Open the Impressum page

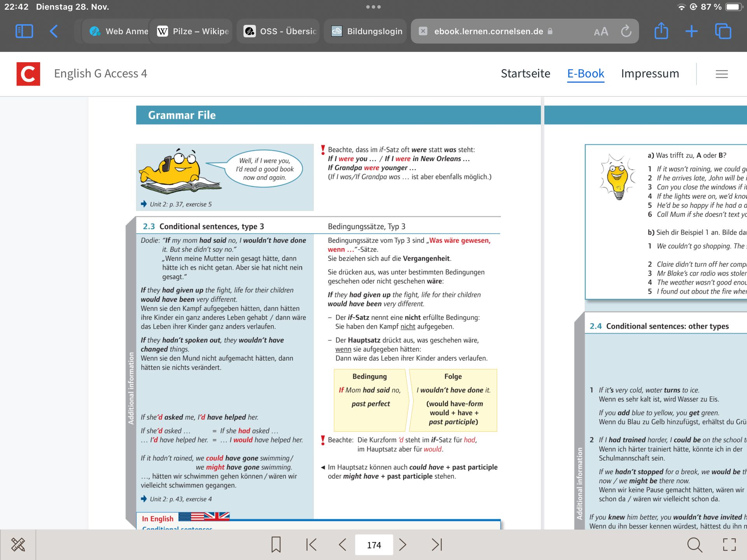coord(650,73)
